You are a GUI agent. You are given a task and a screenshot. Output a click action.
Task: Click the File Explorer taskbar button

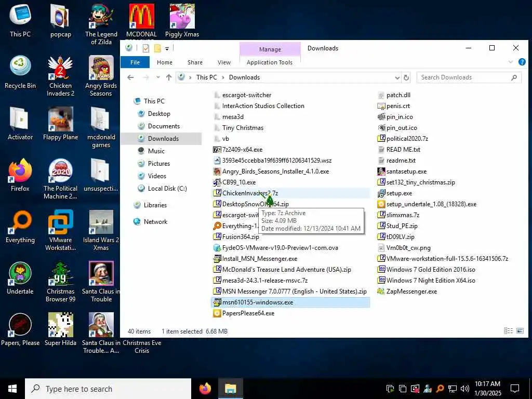pos(230,389)
